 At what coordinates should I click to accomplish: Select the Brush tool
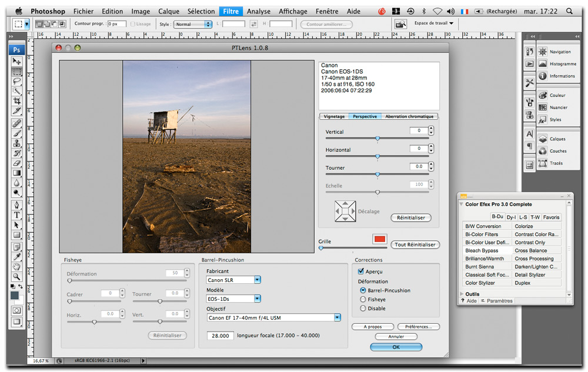pos(17,133)
